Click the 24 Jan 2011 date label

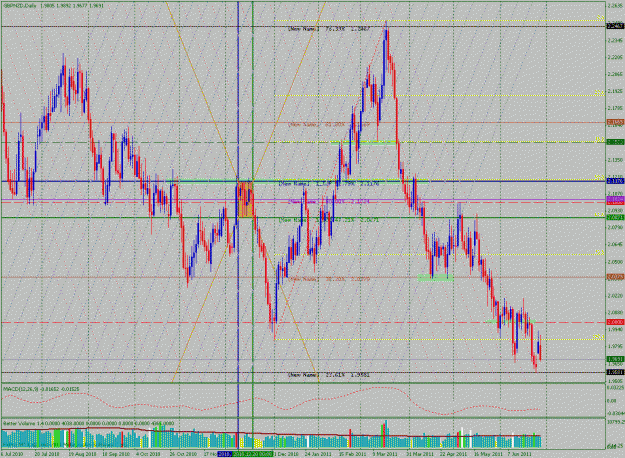(319, 454)
